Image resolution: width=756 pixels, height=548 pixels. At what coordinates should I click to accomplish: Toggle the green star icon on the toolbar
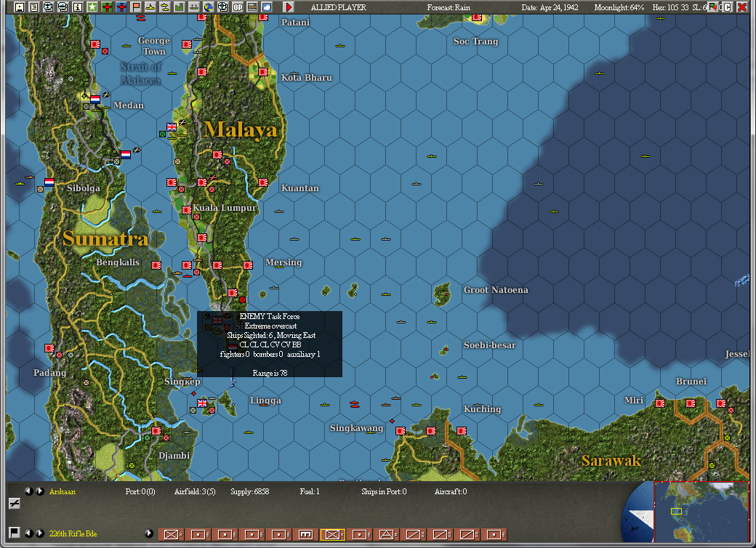(x=92, y=6)
